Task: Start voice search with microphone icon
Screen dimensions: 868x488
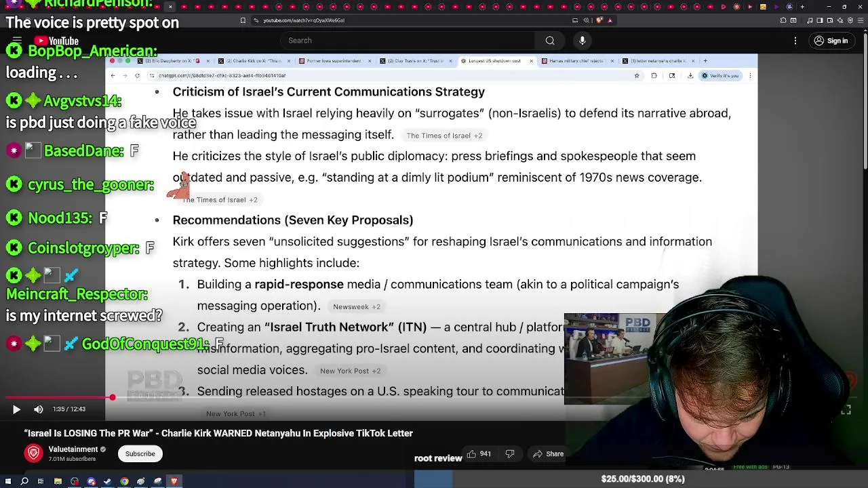Action: [582, 41]
